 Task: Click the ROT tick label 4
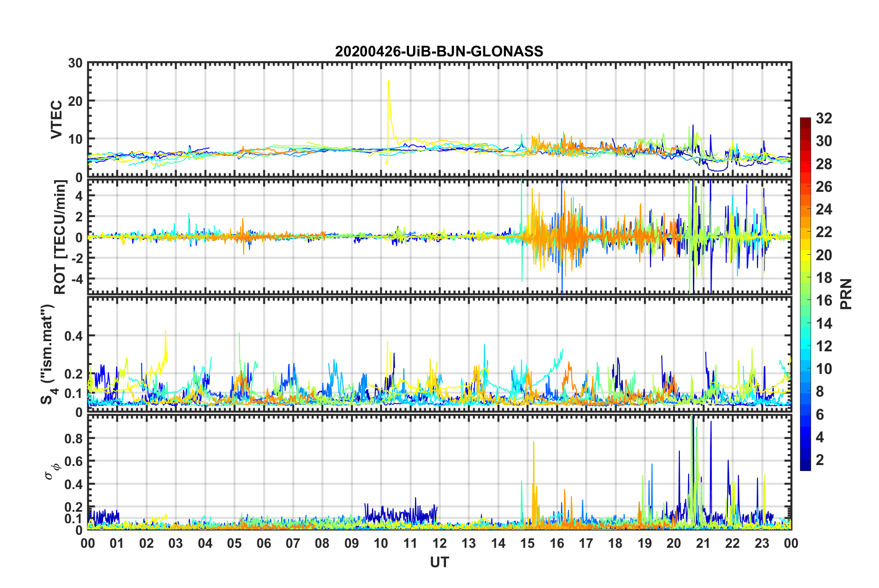click(79, 196)
